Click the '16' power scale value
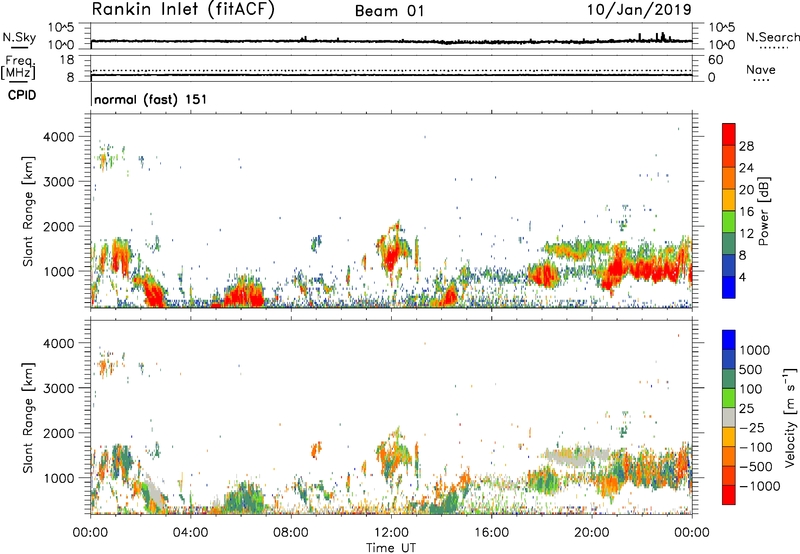The height and width of the screenshot is (554, 800). pyautogui.click(x=746, y=212)
